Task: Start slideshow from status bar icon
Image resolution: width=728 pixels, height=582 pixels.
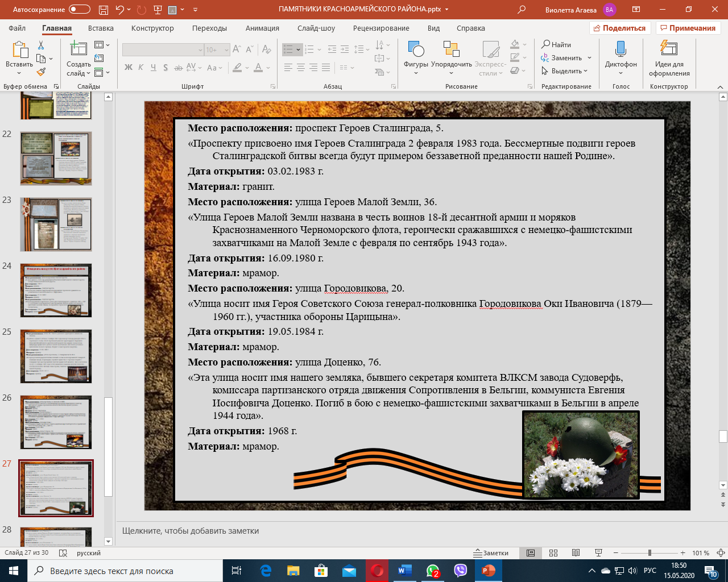Action: pyautogui.click(x=598, y=553)
